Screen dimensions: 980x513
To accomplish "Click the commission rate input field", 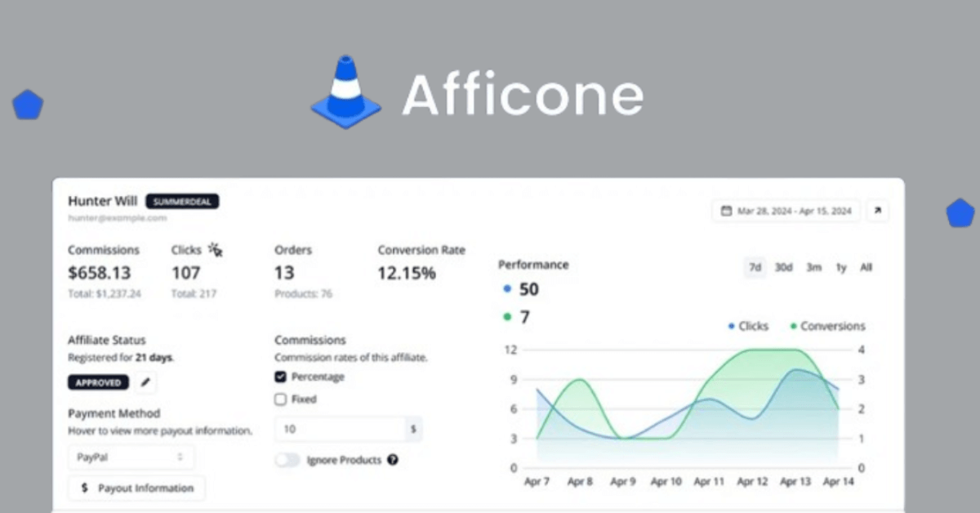I will [x=340, y=429].
